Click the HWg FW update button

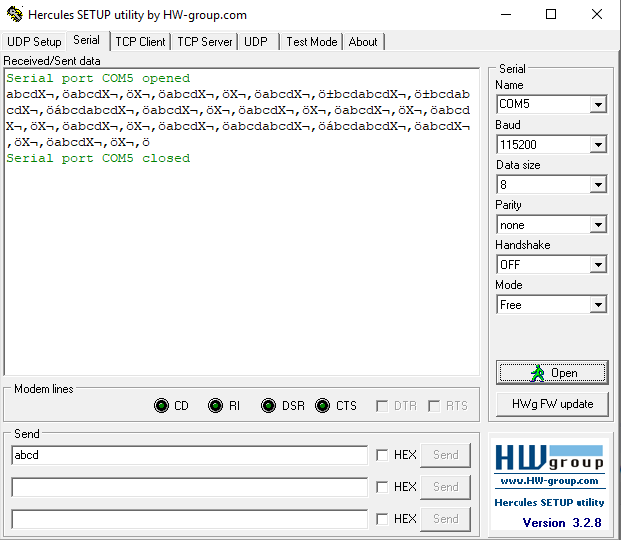click(552, 404)
